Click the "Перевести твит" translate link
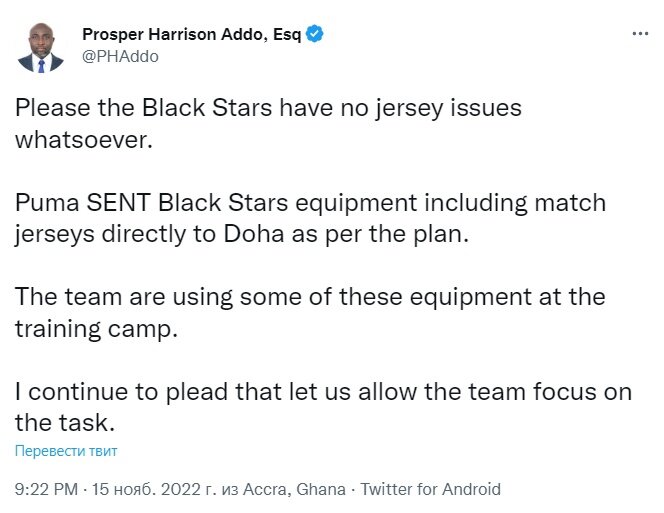Viewport: 664px width, 513px height. [66, 451]
